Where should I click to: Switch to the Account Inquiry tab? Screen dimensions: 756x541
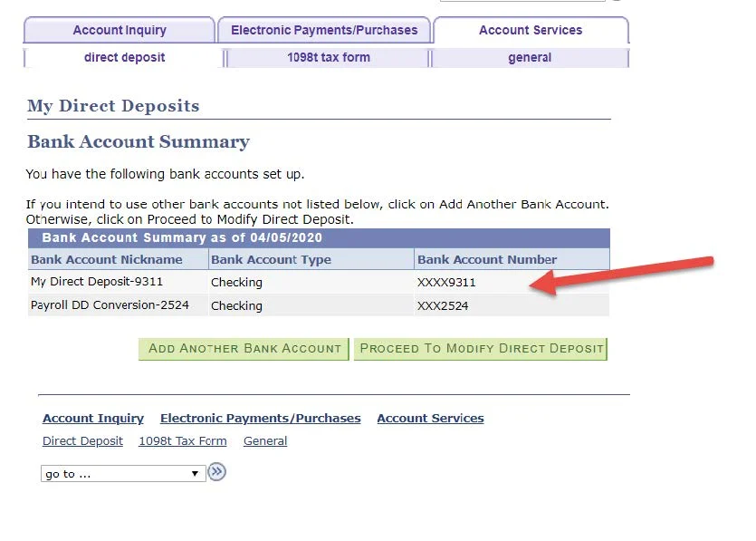119,30
